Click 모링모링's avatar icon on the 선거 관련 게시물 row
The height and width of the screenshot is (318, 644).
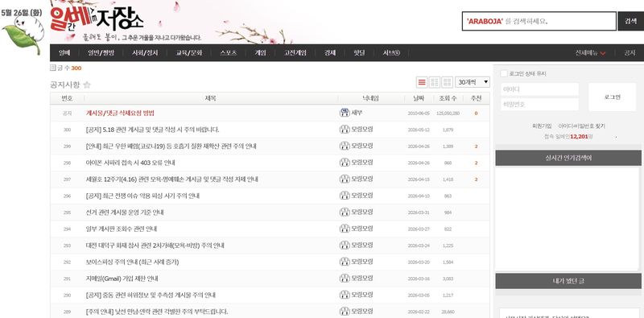pyautogui.click(x=345, y=212)
